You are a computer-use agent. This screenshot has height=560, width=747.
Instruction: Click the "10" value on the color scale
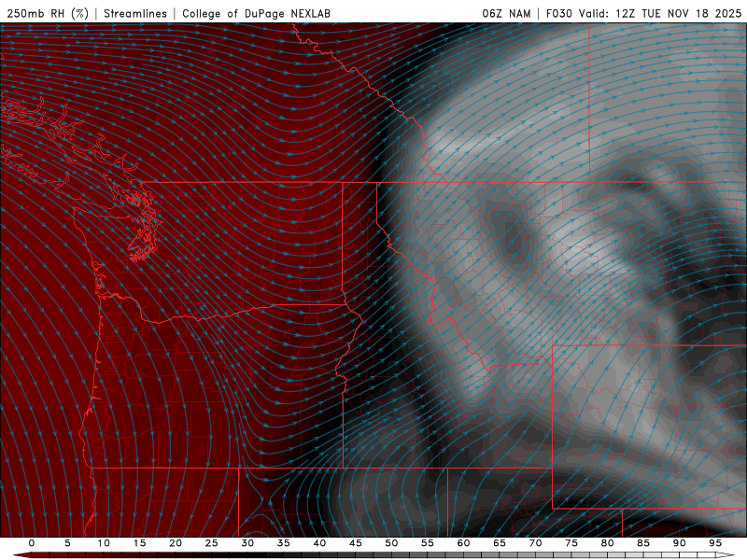pyautogui.click(x=104, y=543)
